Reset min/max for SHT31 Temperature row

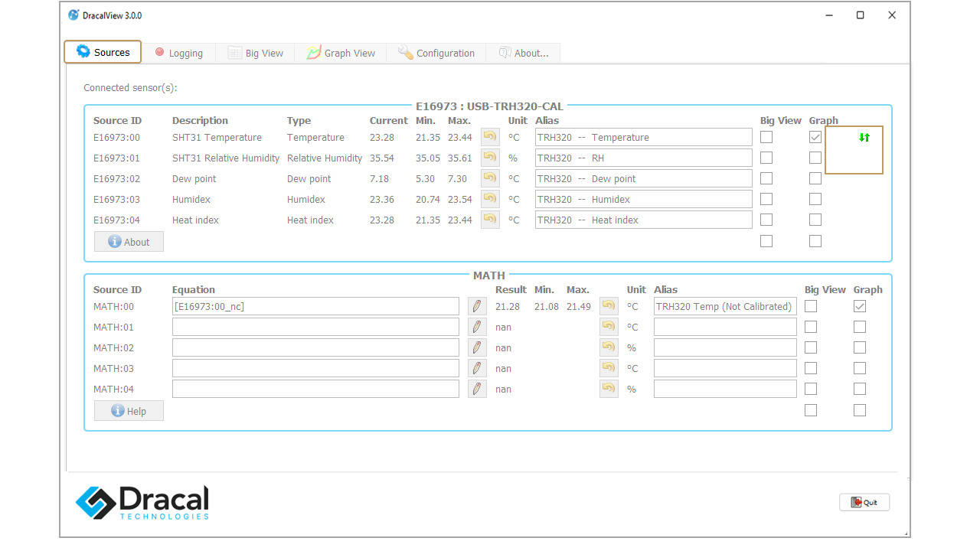[490, 137]
